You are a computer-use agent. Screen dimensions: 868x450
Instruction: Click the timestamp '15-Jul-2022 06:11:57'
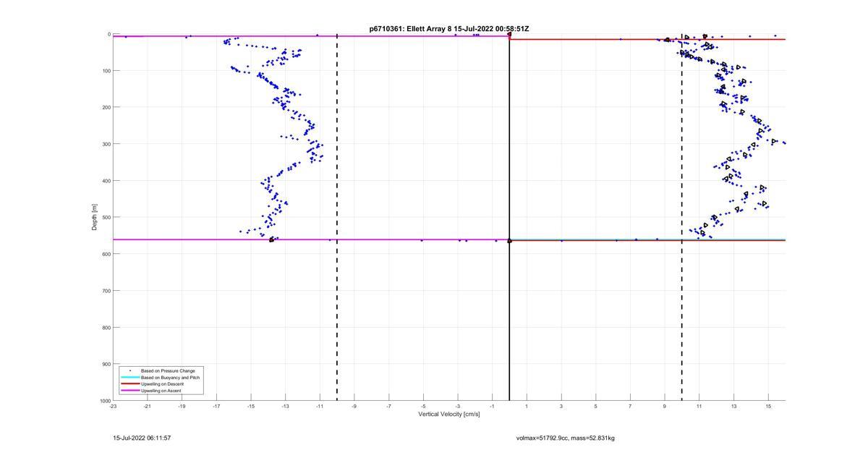click(142, 438)
